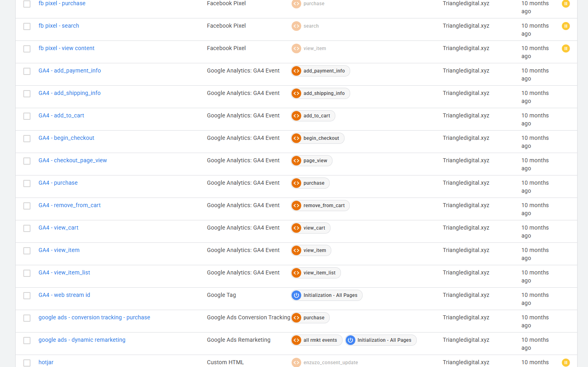Open the hotjar tag
The height and width of the screenshot is (367, 588).
coord(46,362)
